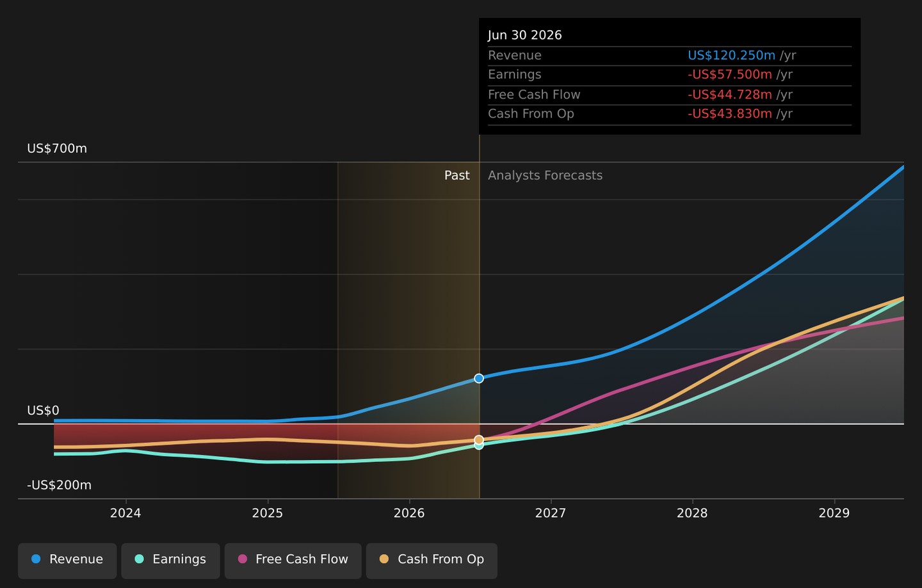Click the -US$200m y-axis label

coord(59,485)
